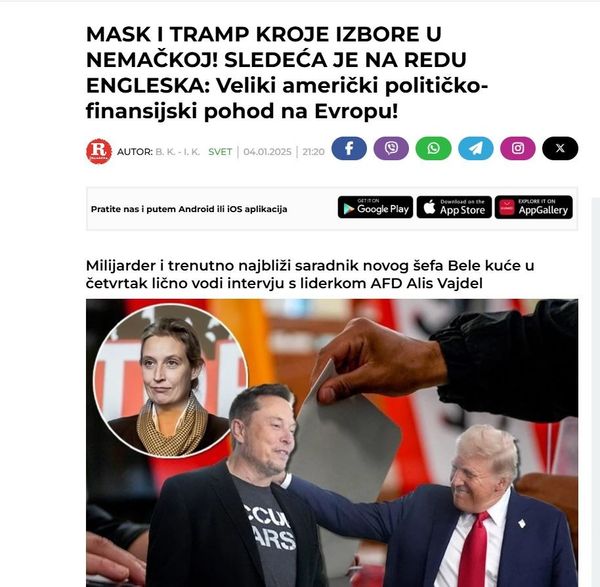Click the publication time 21:20

(313, 152)
